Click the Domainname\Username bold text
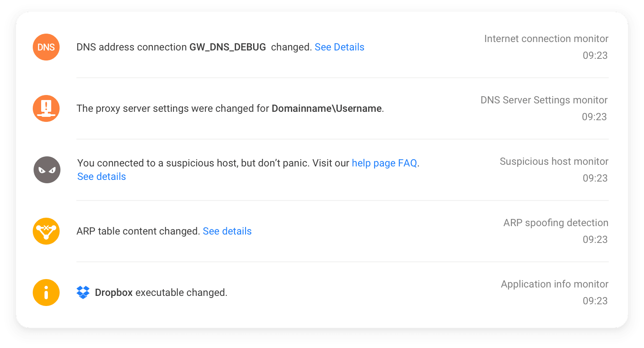Screen dimensions: 644x348 click(327, 108)
